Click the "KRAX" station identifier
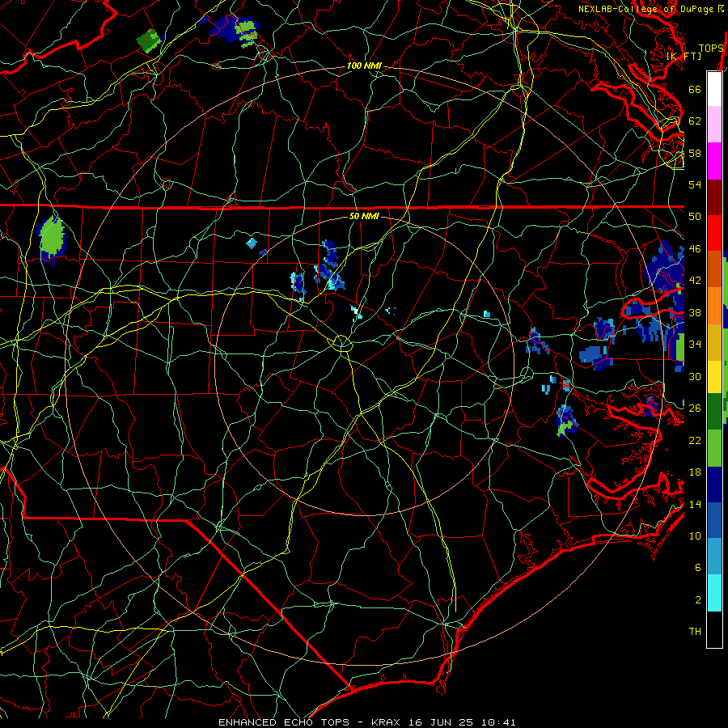Image resolution: width=728 pixels, height=728 pixels. (387, 722)
